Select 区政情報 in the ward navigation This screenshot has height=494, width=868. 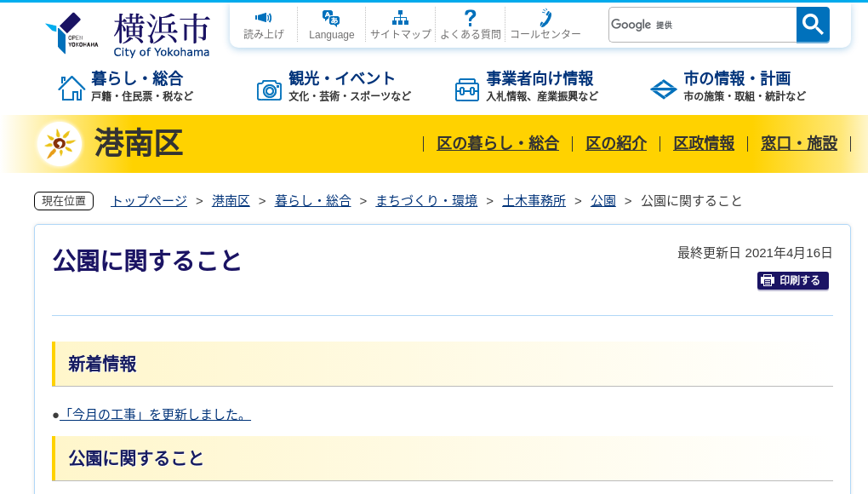click(x=704, y=144)
